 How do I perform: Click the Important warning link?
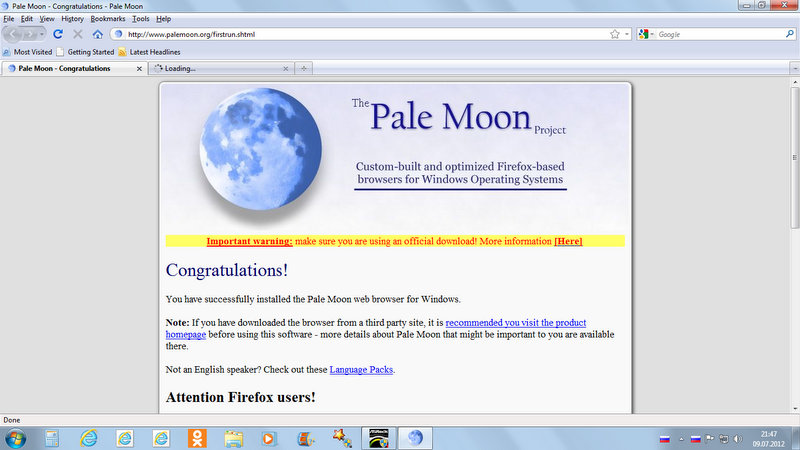249,241
